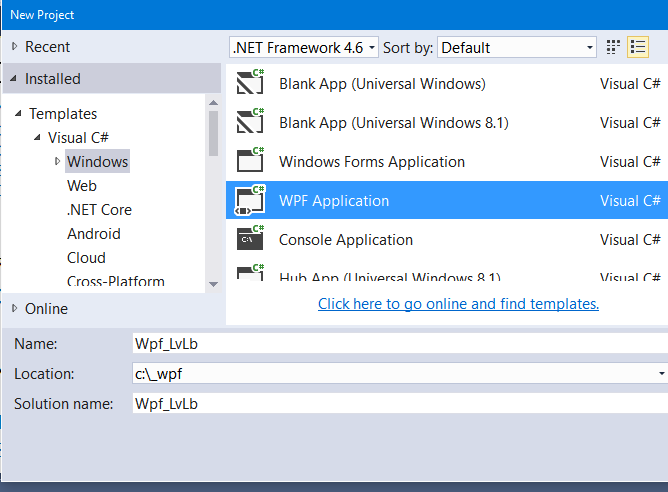Expand the Recent section
668x492 pixels.
pyautogui.click(x=14, y=46)
